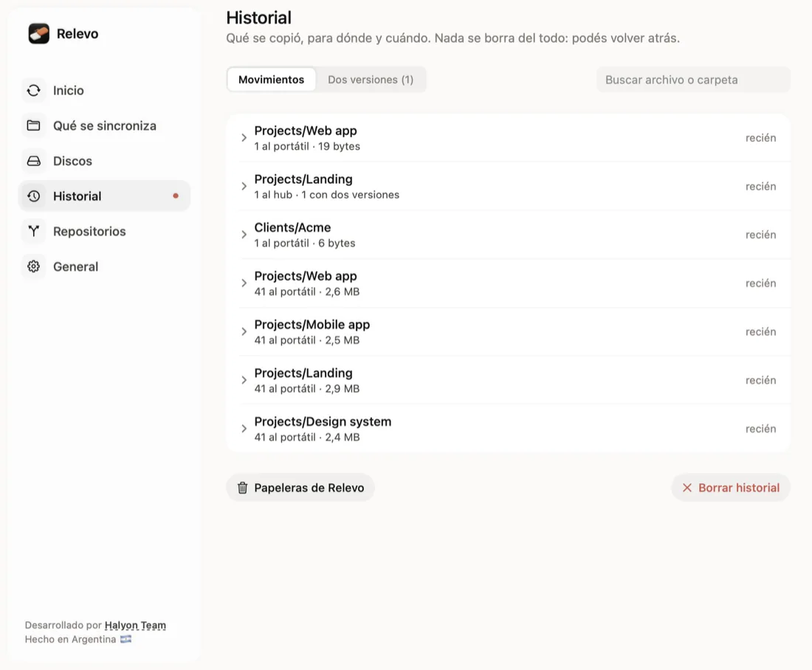
Task: Expand the Clients/Acme movement row
Action: 509,235
